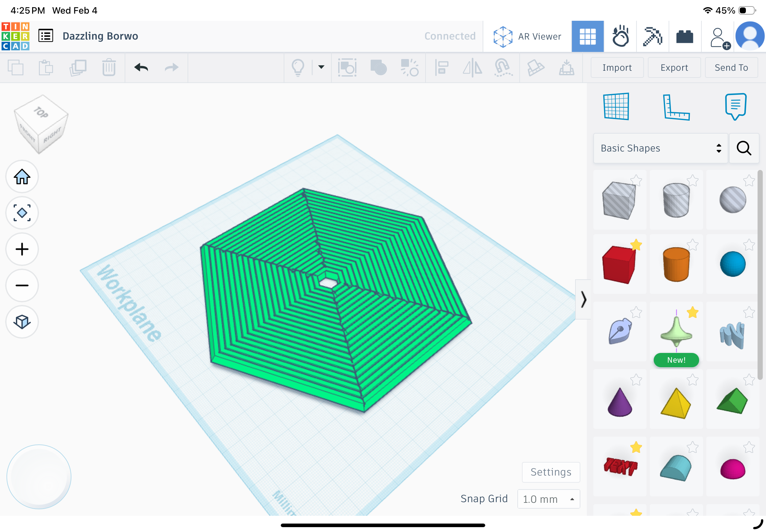The height and width of the screenshot is (532, 766).
Task: Collapse the shapes panel chevron
Action: click(583, 299)
